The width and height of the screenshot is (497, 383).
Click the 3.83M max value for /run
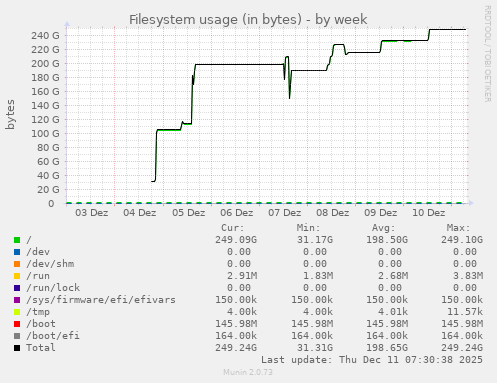tap(468, 276)
